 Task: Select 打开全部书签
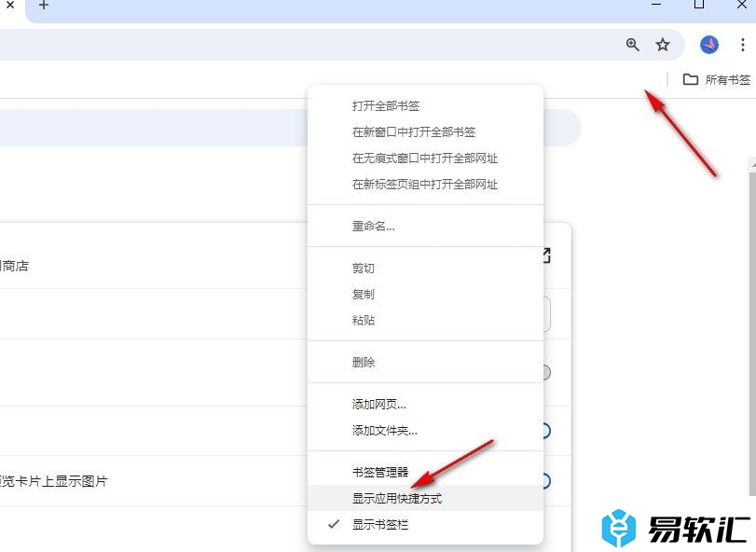385,106
